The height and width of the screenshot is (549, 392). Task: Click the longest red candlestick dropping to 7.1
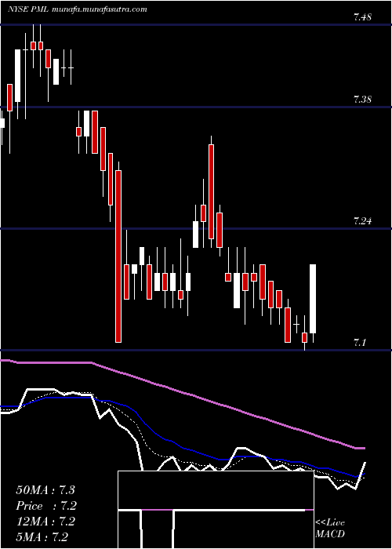click(x=118, y=256)
